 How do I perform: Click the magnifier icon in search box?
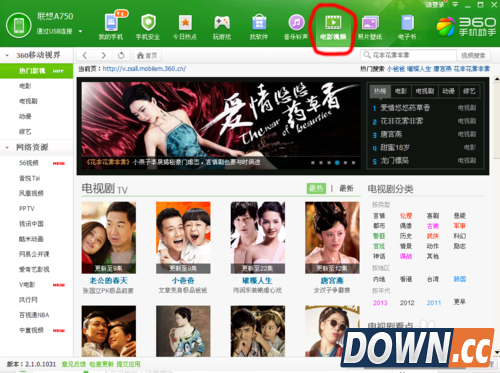(x=367, y=55)
